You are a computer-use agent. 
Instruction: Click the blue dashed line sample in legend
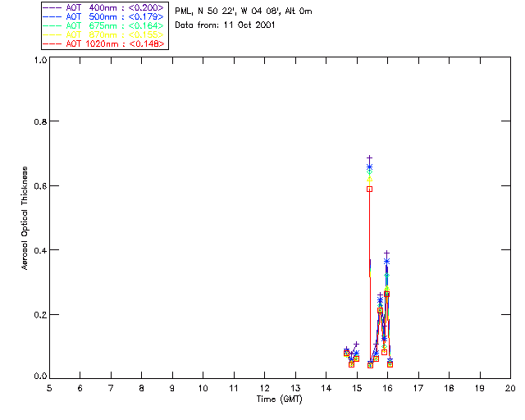pos(52,16)
